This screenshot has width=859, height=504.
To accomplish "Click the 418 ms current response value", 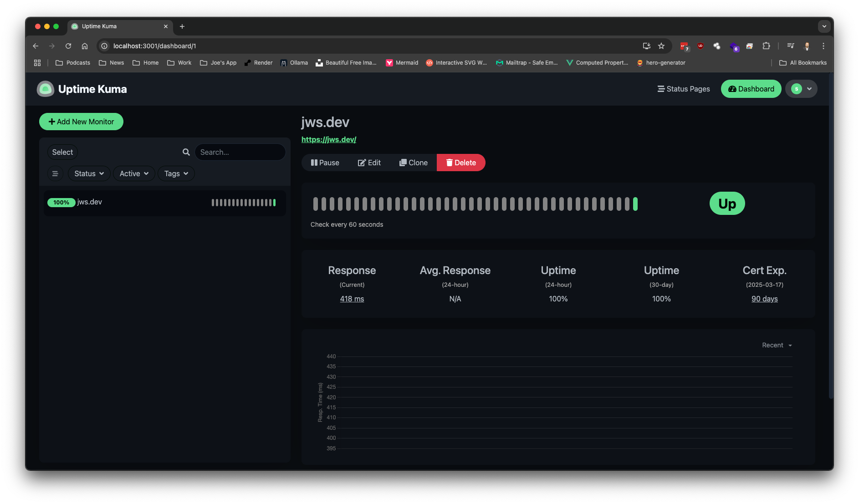I will click(352, 299).
